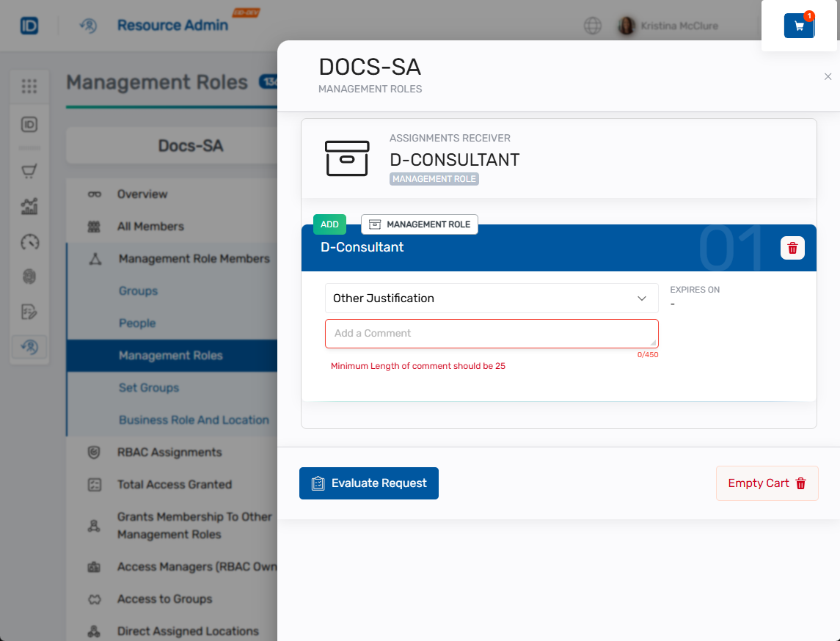Screen dimensions: 840x641
Task: Delete D-Consultant item with red trash icon
Action: pos(792,248)
